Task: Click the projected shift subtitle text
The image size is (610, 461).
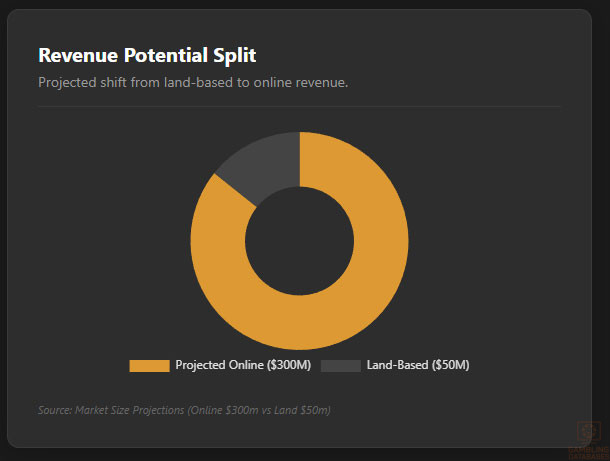Action: tap(193, 82)
